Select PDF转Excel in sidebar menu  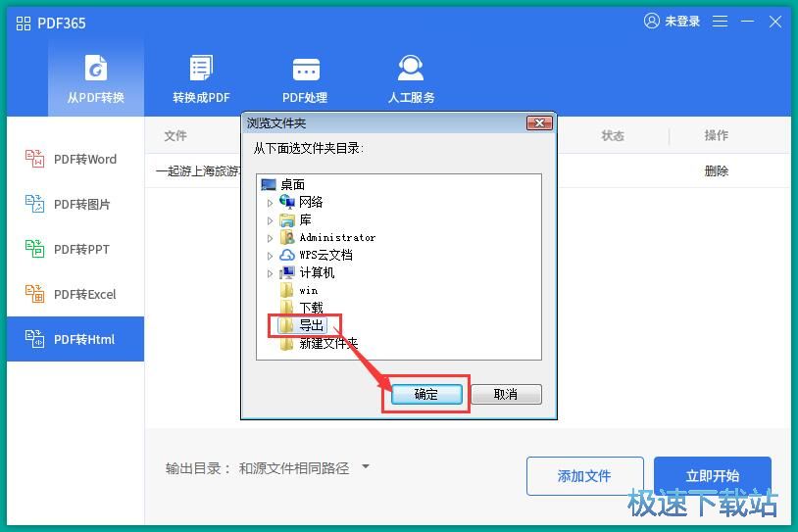75,294
